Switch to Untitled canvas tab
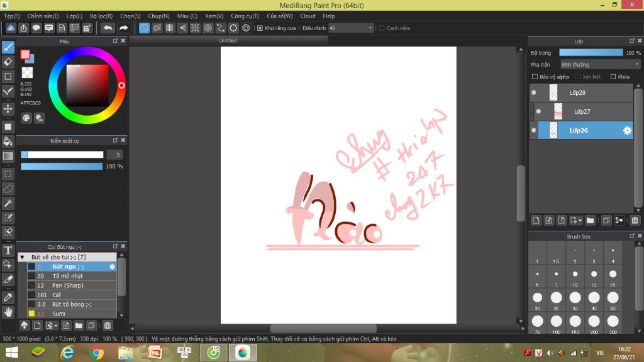 pyautogui.click(x=228, y=41)
